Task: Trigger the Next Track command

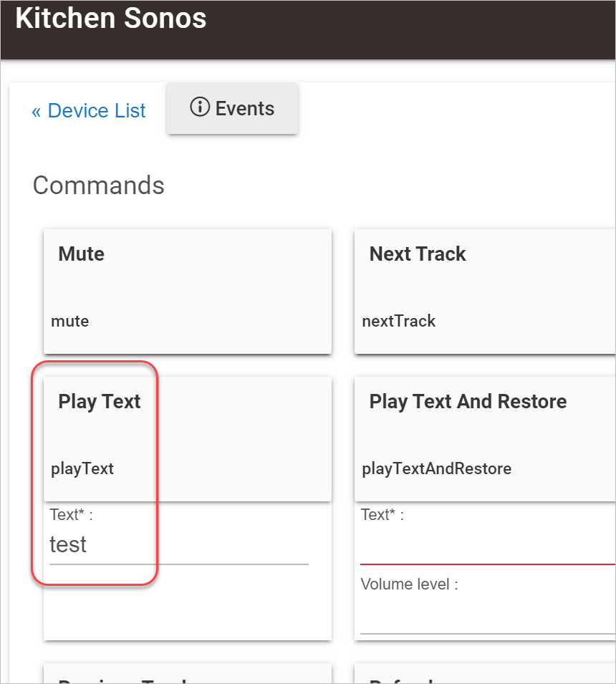Action: click(x=485, y=292)
